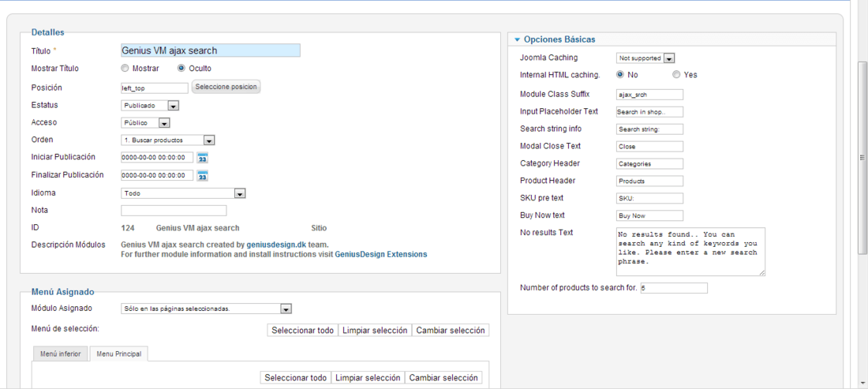Viewport: 868px width, 389px height.
Task: Focus the Input Placeholder Text field
Action: (650, 112)
